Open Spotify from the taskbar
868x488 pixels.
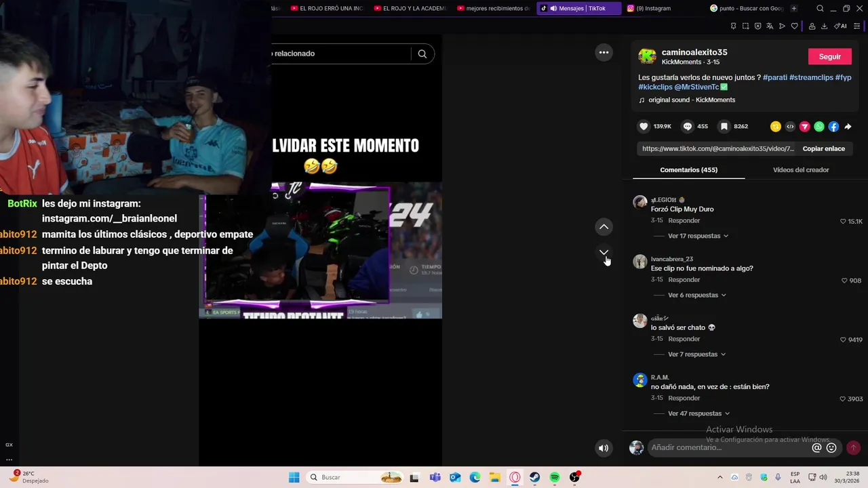click(554, 477)
